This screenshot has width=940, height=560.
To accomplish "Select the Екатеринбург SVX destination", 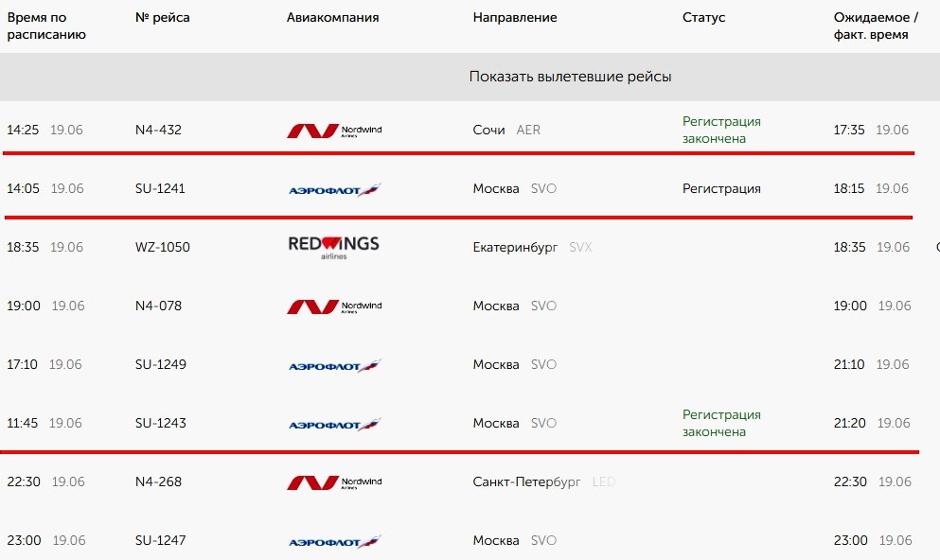I will pyautogui.click(x=532, y=247).
